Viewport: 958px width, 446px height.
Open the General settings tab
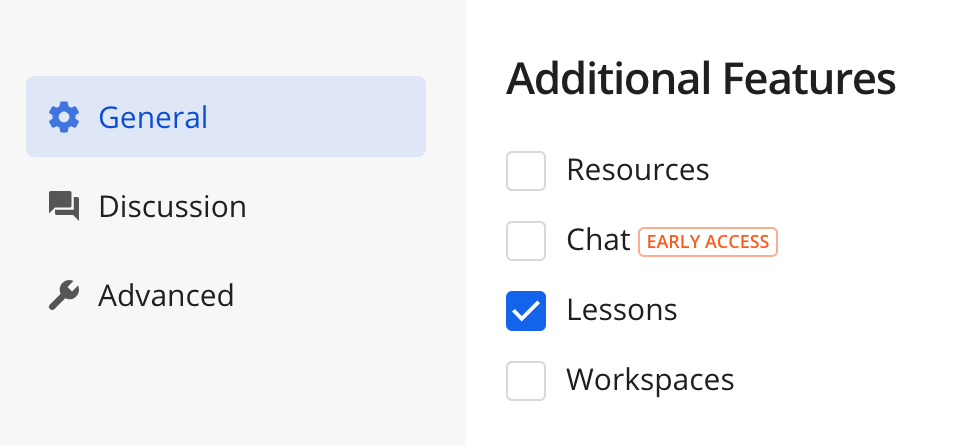pyautogui.click(x=153, y=117)
